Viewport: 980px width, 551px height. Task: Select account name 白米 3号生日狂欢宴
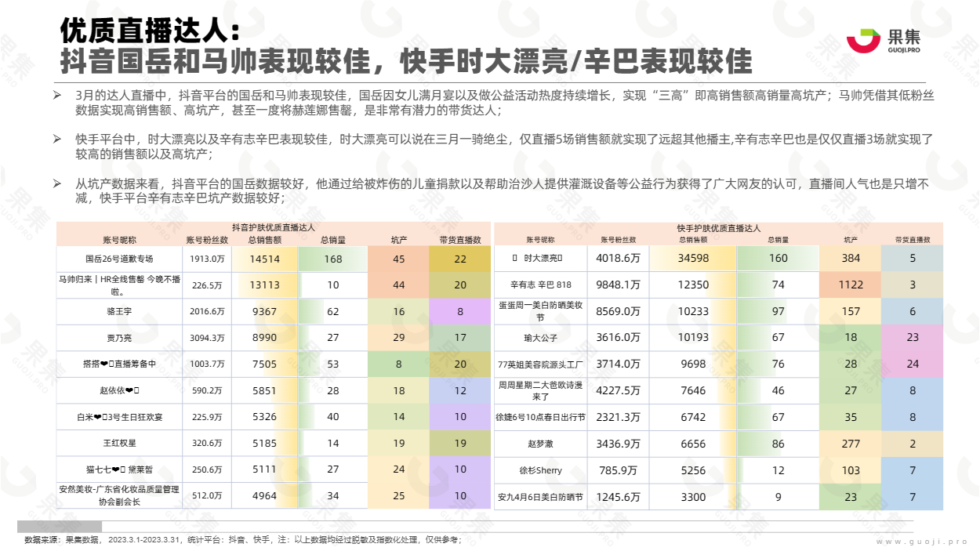click(x=119, y=417)
